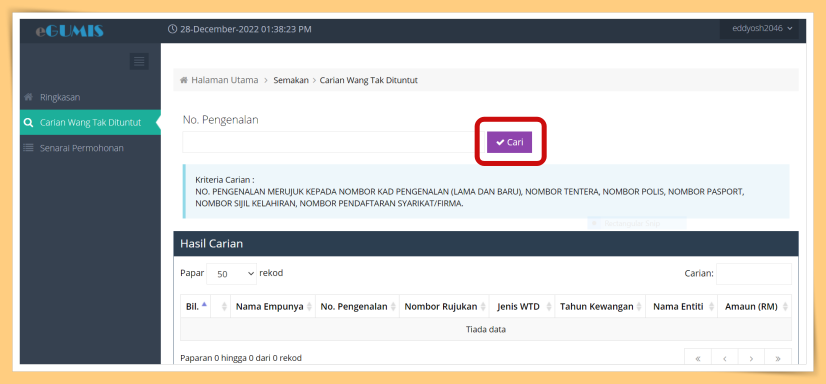Click the eGUMIS logo
Viewport: 826px width, 384px height.
(x=70, y=31)
